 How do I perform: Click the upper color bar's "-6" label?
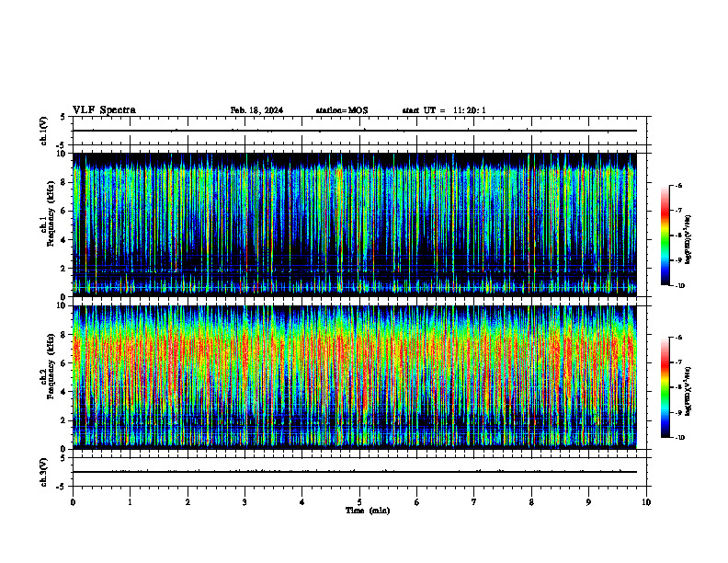click(678, 186)
